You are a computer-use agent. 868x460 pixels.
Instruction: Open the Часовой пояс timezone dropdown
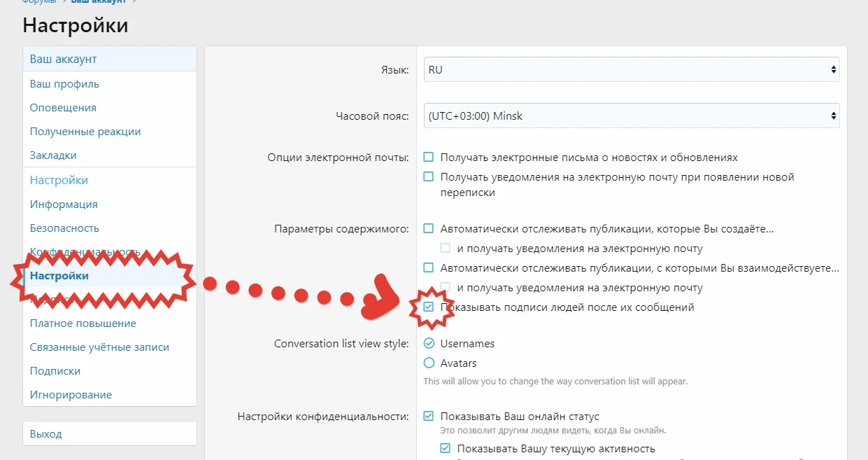[x=632, y=116]
